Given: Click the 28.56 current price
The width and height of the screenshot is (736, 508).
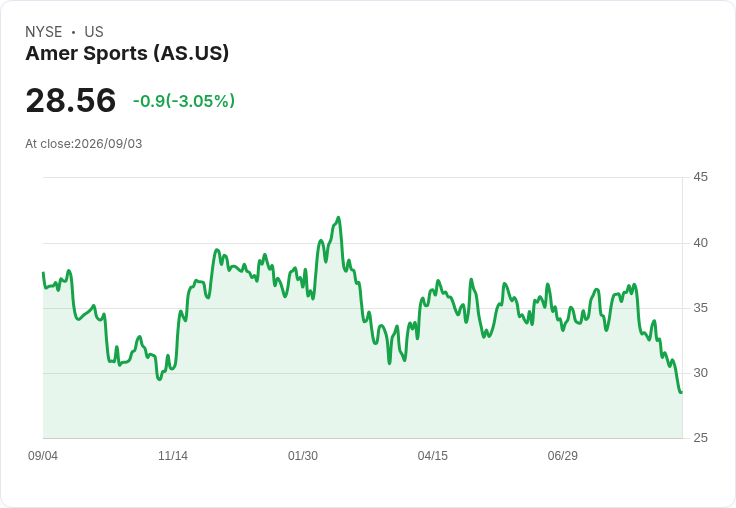Looking at the screenshot, I should coord(70,100).
